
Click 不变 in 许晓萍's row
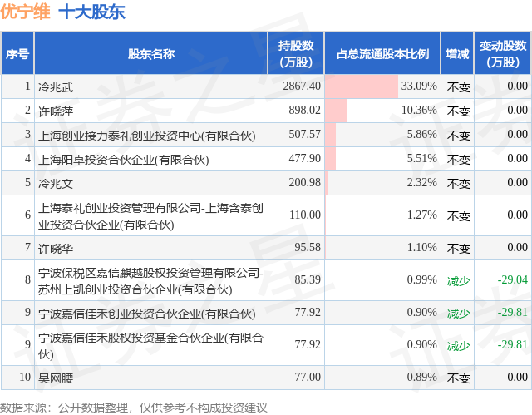click(458, 111)
